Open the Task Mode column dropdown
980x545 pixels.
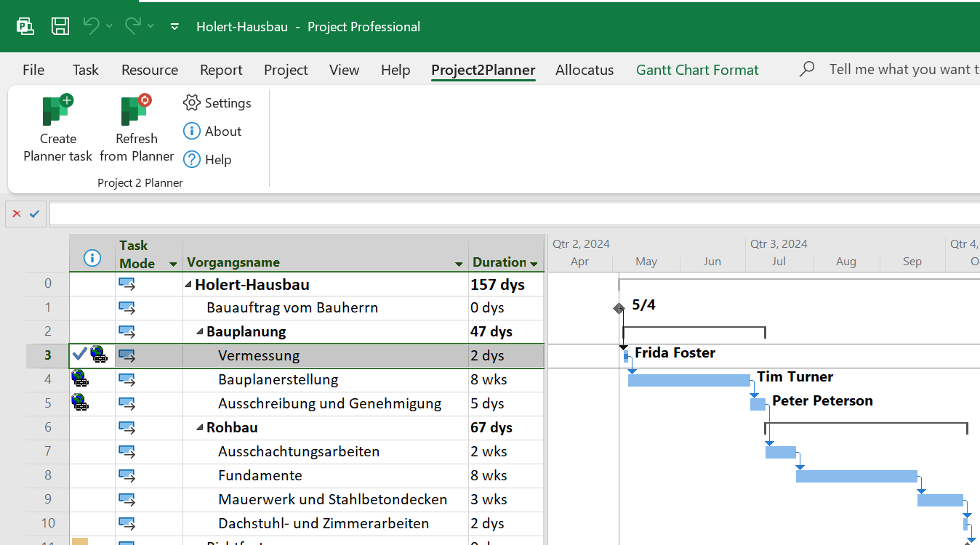click(173, 264)
